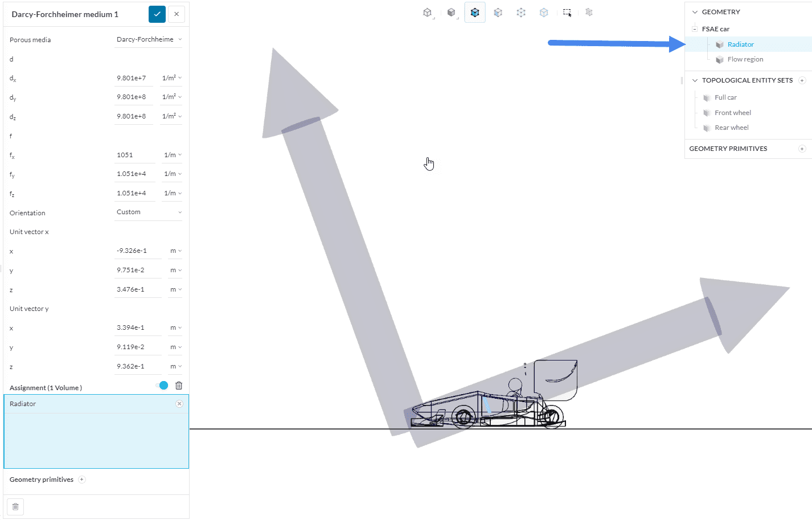Close the Darcy-Forchheimer medium panel
812x520 pixels.
tap(177, 14)
